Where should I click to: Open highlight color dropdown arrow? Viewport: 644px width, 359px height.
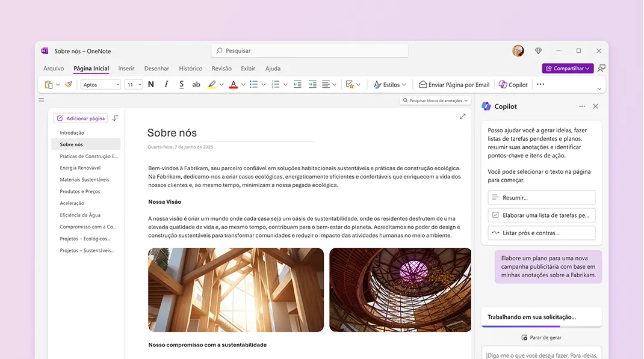(x=221, y=85)
